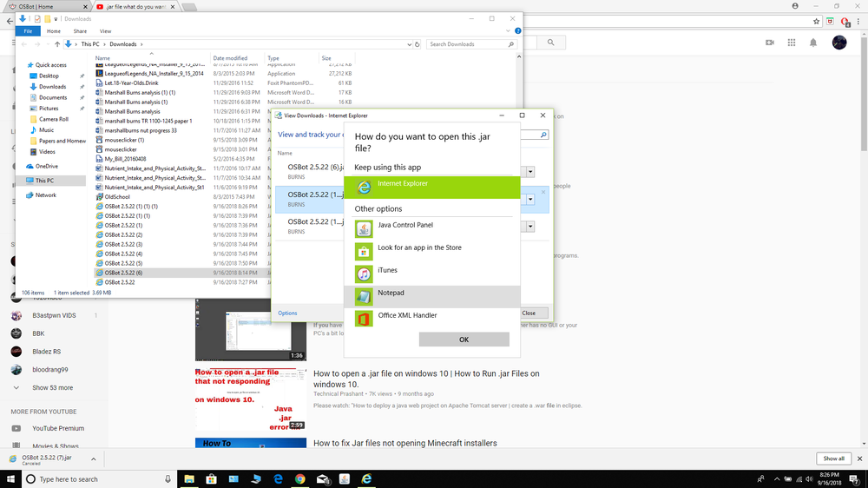The height and width of the screenshot is (488, 868).
Task: Bookmark page with star icon
Action: [x=816, y=22]
